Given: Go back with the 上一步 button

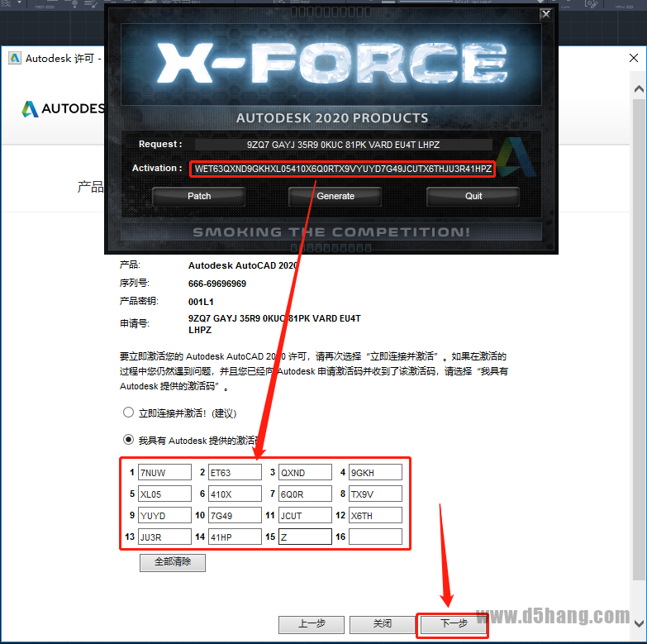Looking at the screenshot, I should 311,623.
